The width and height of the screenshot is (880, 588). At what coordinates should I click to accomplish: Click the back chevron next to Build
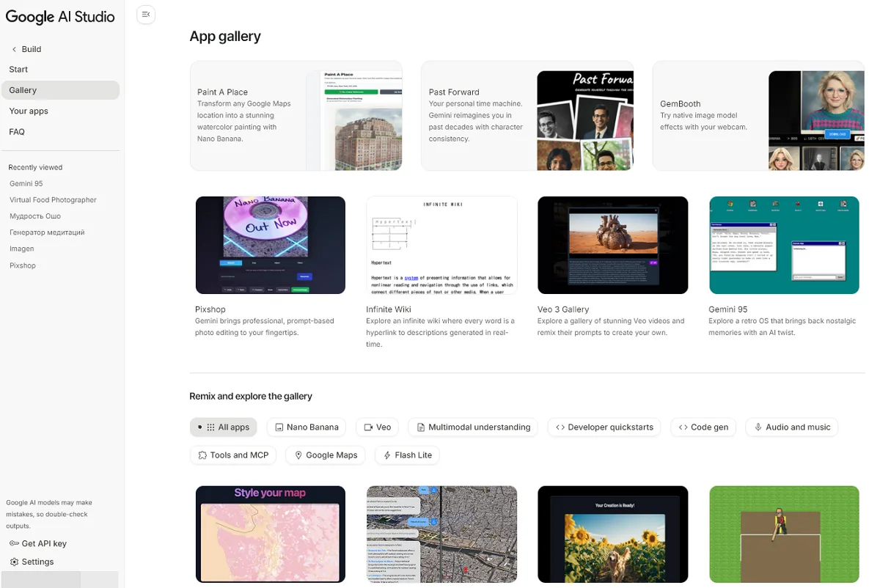[14, 49]
